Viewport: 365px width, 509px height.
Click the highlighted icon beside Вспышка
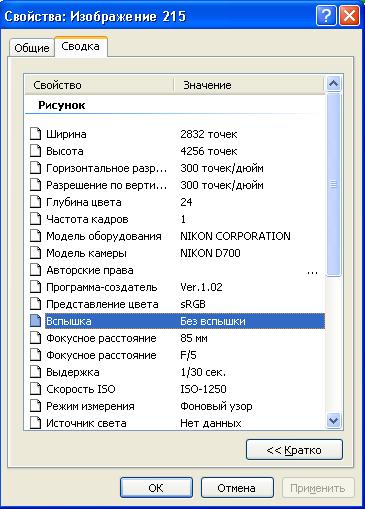[x=36, y=321]
